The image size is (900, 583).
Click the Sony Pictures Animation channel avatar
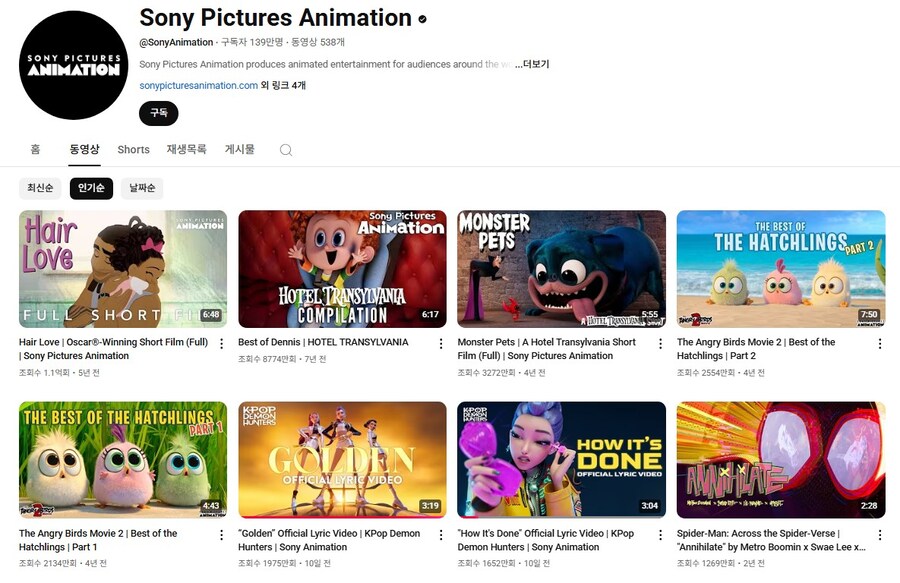click(x=73, y=65)
